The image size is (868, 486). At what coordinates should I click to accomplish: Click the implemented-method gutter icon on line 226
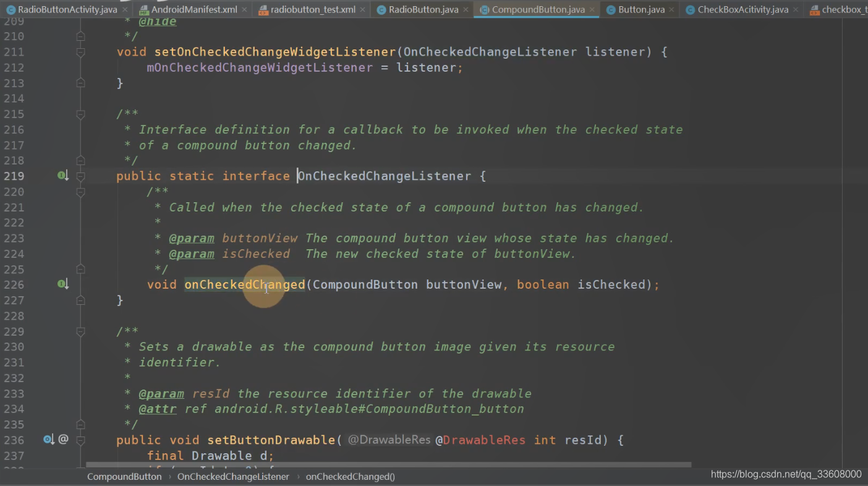pyautogui.click(x=62, y=284)
